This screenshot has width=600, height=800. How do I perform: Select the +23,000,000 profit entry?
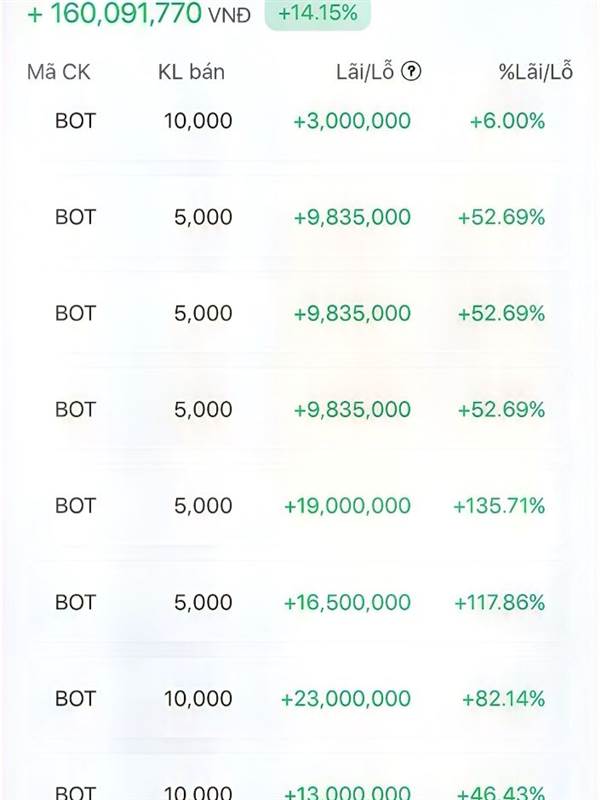tap(346, 699)
